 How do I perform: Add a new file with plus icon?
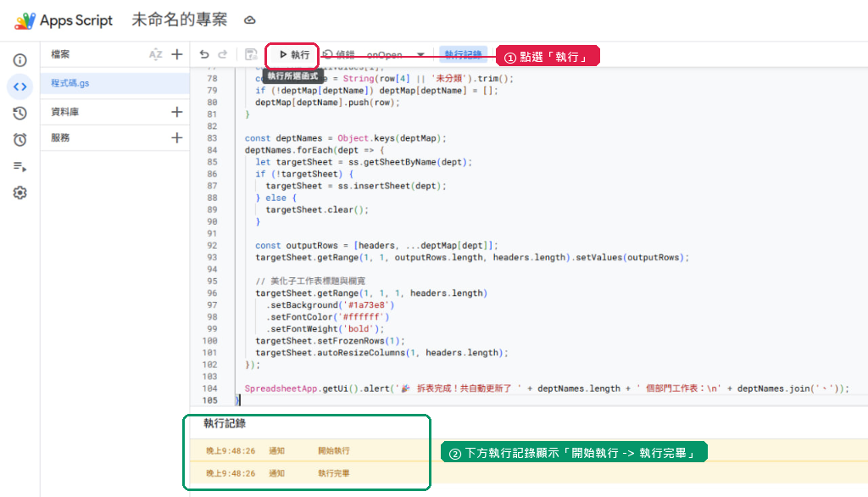[x=176, y=54]
